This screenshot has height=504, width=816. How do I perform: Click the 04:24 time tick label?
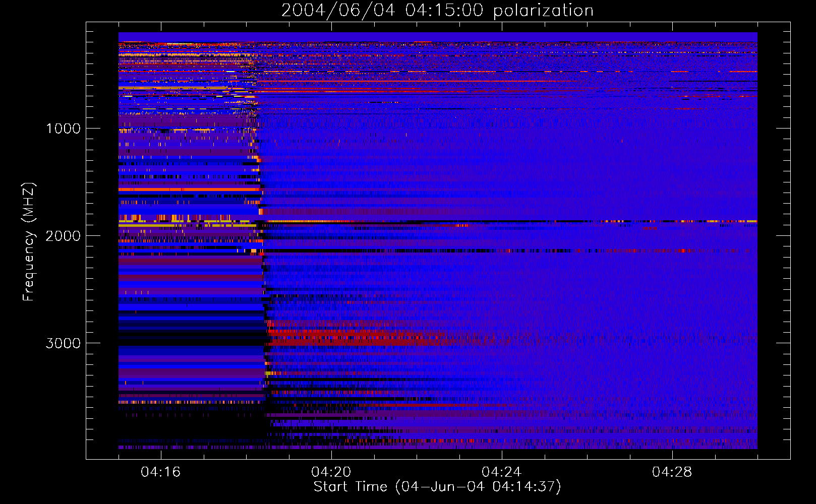pyautogui.click(x=501, y=472)
